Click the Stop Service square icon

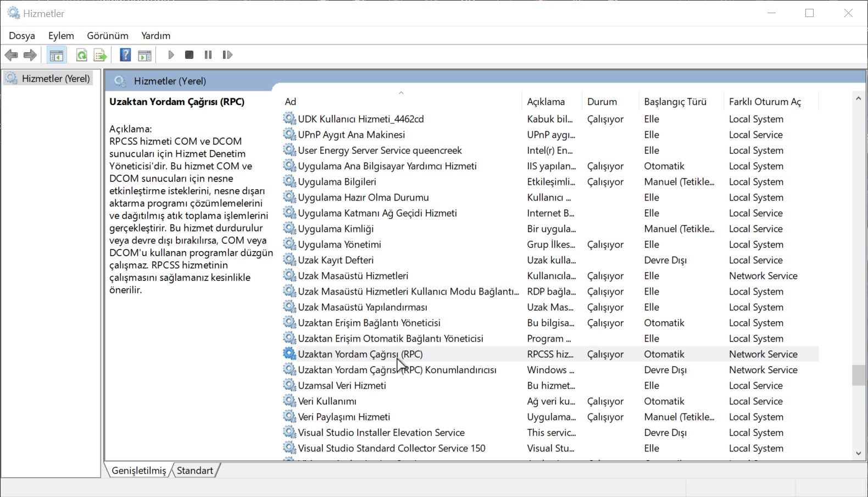(189, 55)
